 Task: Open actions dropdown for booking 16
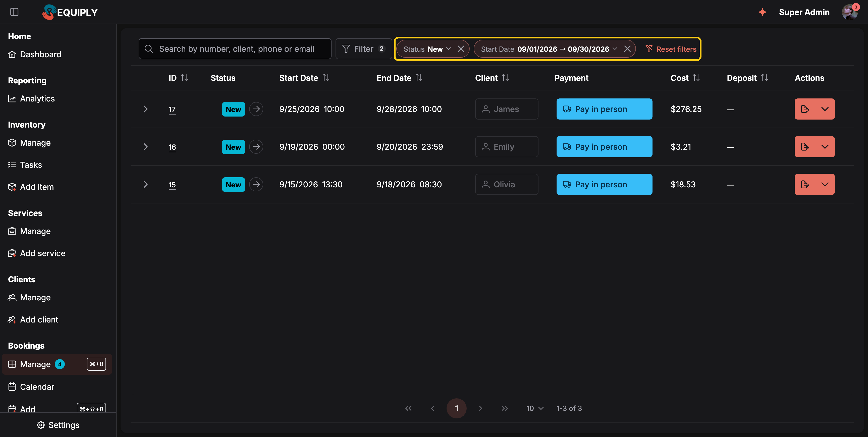point(825,147)
